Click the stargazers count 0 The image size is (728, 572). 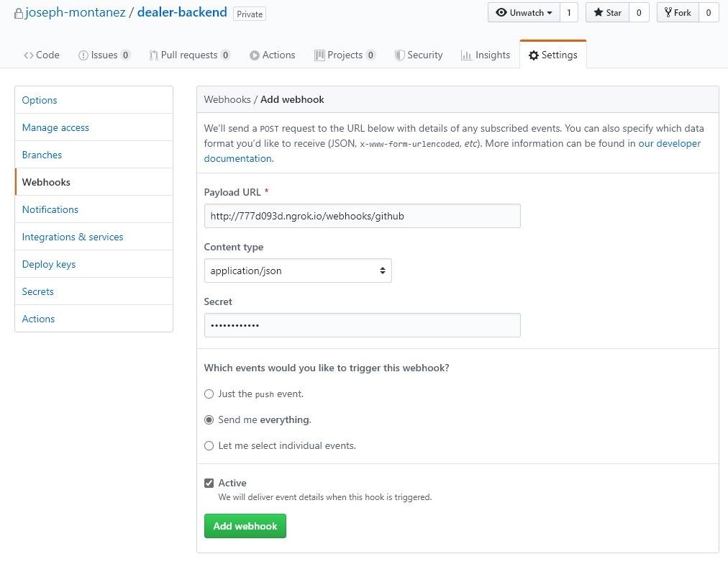pyautogui.click(x=639, y=12)
